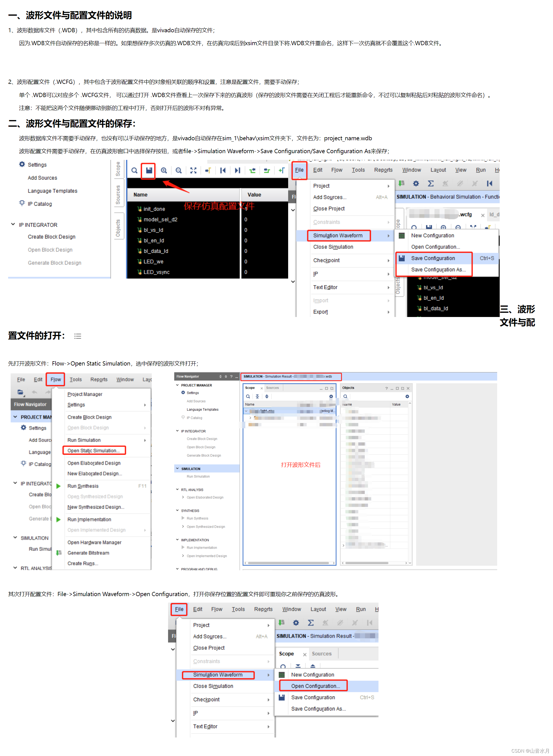Screen dimensions: 553x756
Task: Click the Objects panel settings gear icon
Action: (x=407, y=396)
